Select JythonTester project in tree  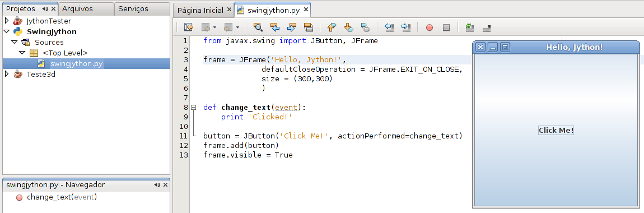pyautogui.click(x=49, y=21)
